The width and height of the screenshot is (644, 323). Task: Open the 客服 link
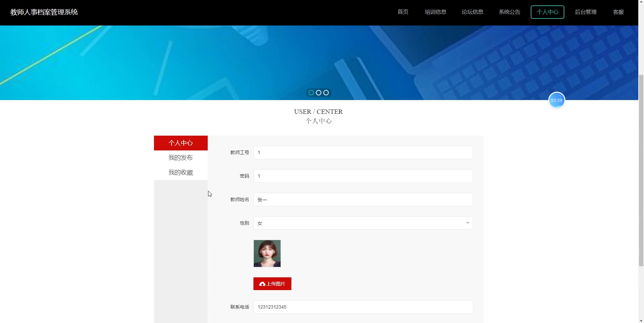point(618,12)
